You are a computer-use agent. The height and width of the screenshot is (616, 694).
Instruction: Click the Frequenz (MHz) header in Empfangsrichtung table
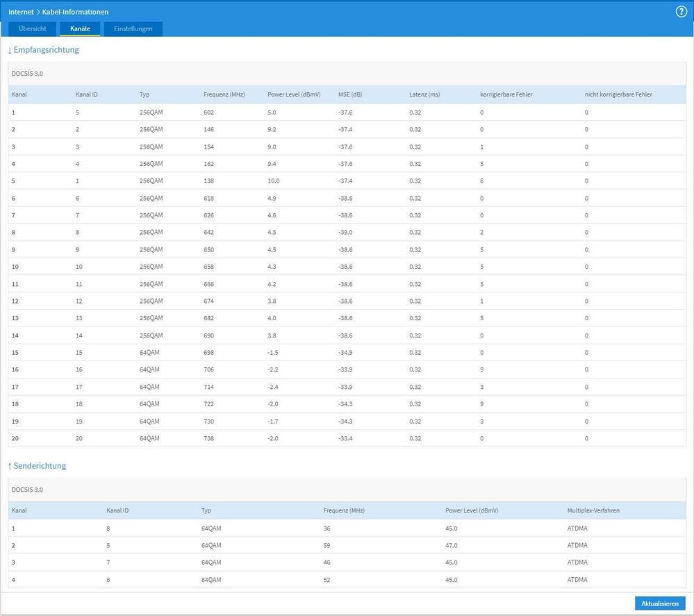[224, 94]
